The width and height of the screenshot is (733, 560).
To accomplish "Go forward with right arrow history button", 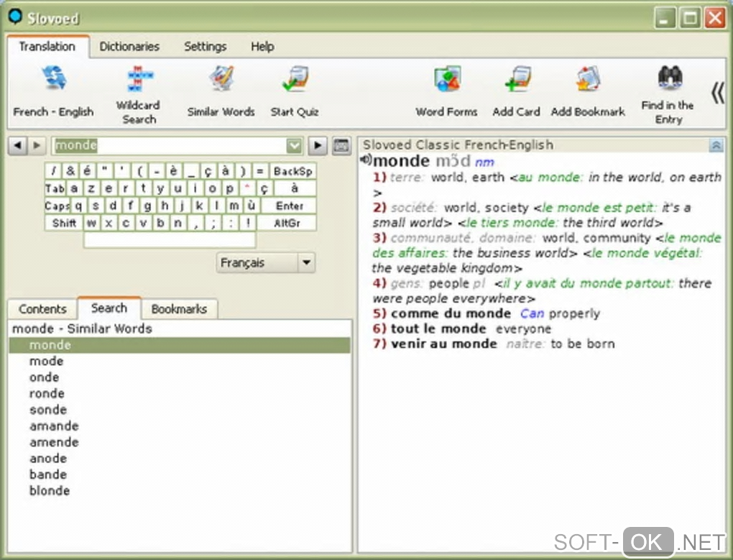I will pos(37,146).
